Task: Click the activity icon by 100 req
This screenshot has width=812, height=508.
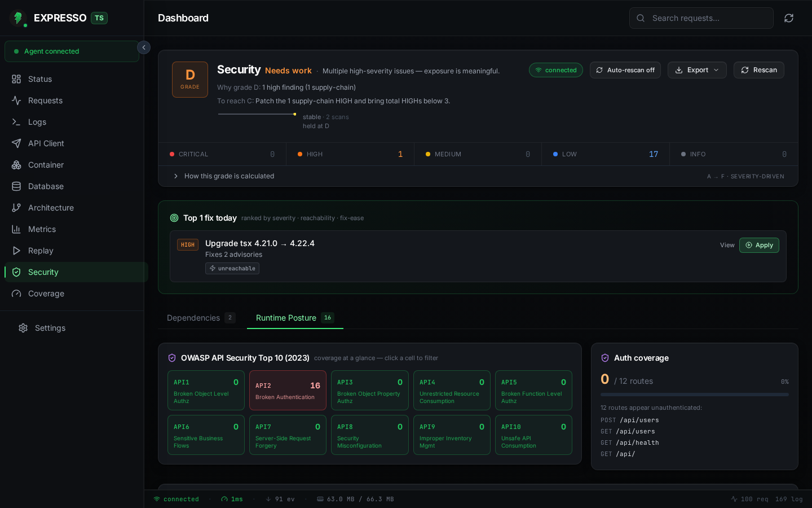Action: point(734,499)
